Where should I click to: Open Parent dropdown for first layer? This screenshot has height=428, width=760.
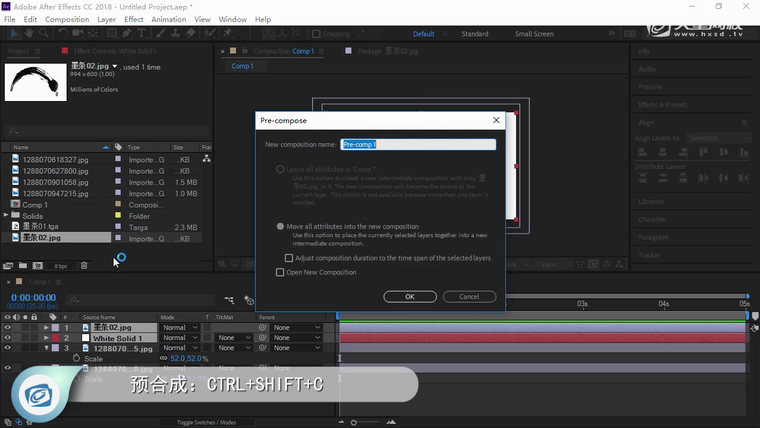pyautogui.click(x=297, y=327)
